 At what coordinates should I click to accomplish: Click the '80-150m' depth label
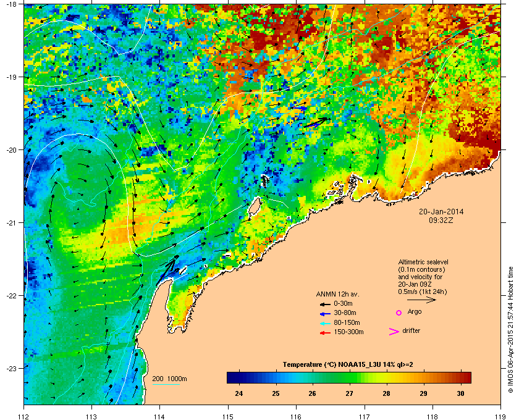tap(347, 322)
